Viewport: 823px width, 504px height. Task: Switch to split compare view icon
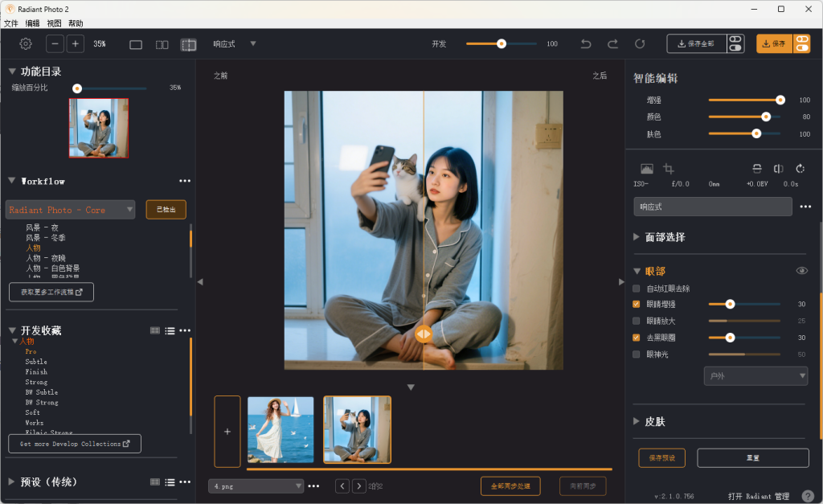(188, 44)
